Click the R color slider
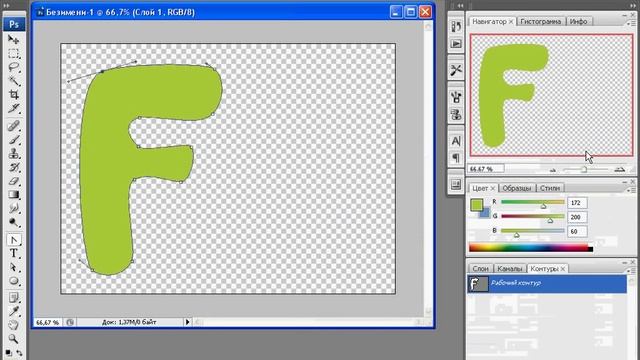The height and width of the screenshot is (360, 640). [x=533, y=202]
